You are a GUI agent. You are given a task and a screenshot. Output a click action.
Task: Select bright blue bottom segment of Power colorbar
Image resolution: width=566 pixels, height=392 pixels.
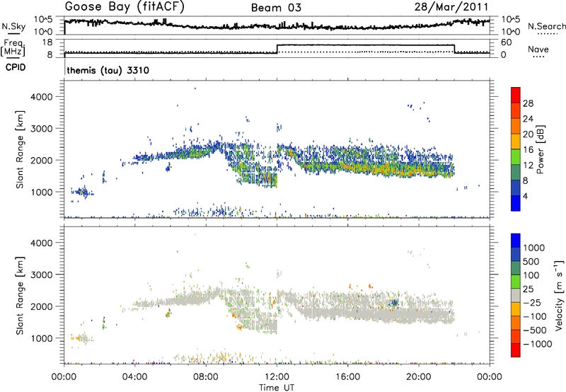tap(516, 203)
